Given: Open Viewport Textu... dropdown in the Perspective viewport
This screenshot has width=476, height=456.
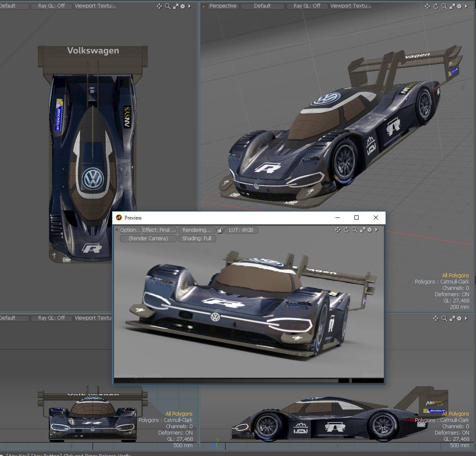Looking at the screenshot, I should [351, 6].
